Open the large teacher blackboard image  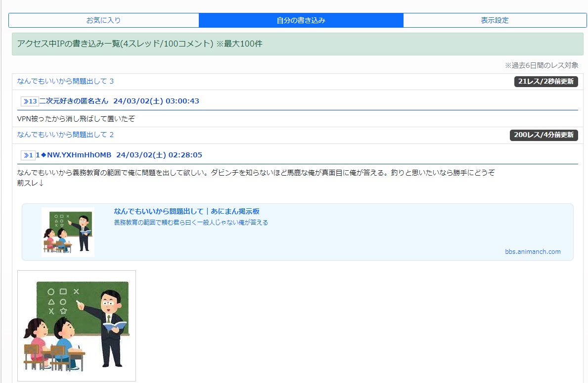(77, 326)
